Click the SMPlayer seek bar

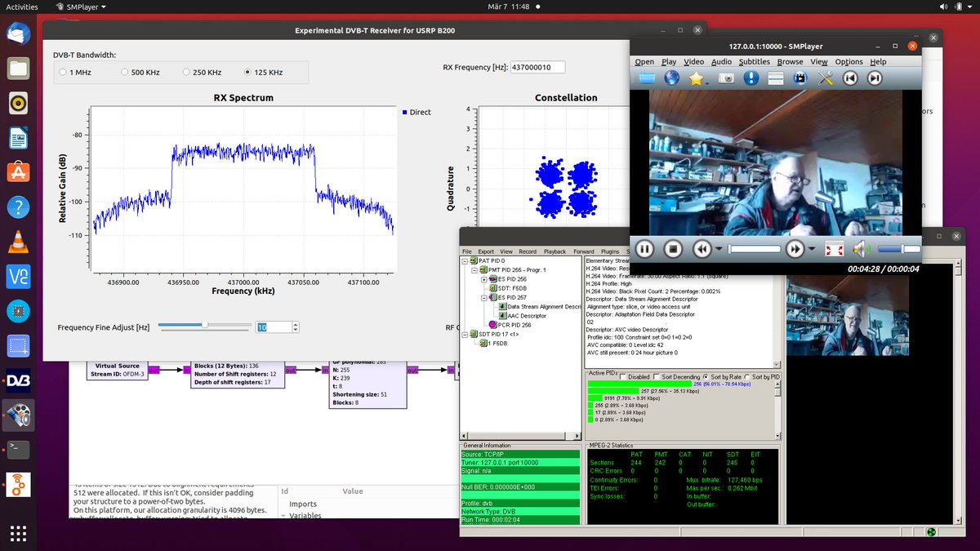click(755, 249)
